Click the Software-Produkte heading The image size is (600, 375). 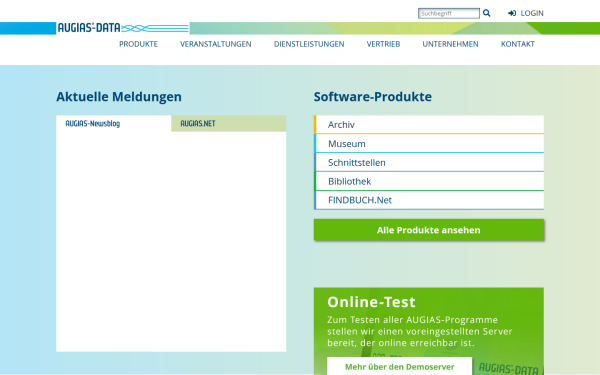(373, 97)
